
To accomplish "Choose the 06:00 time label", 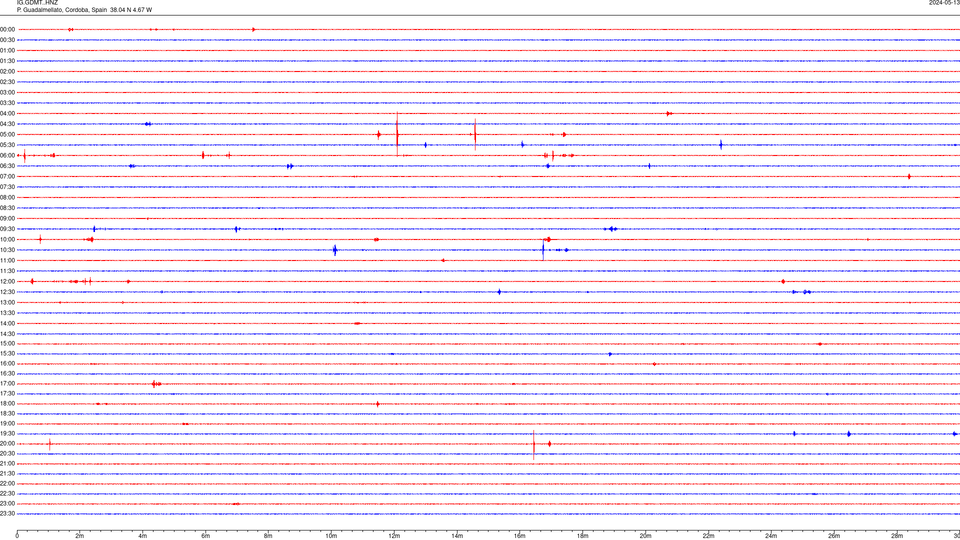I will (x=7, y=156).
